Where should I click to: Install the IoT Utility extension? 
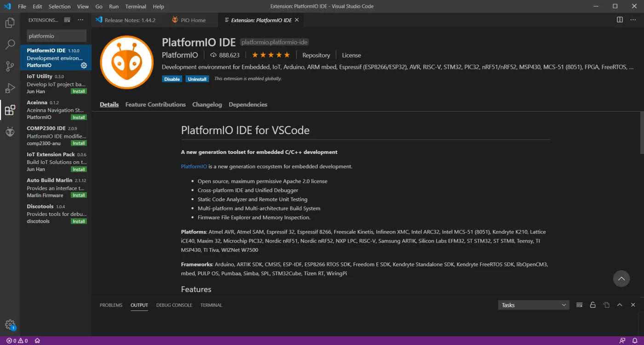(x=79, y=91)
